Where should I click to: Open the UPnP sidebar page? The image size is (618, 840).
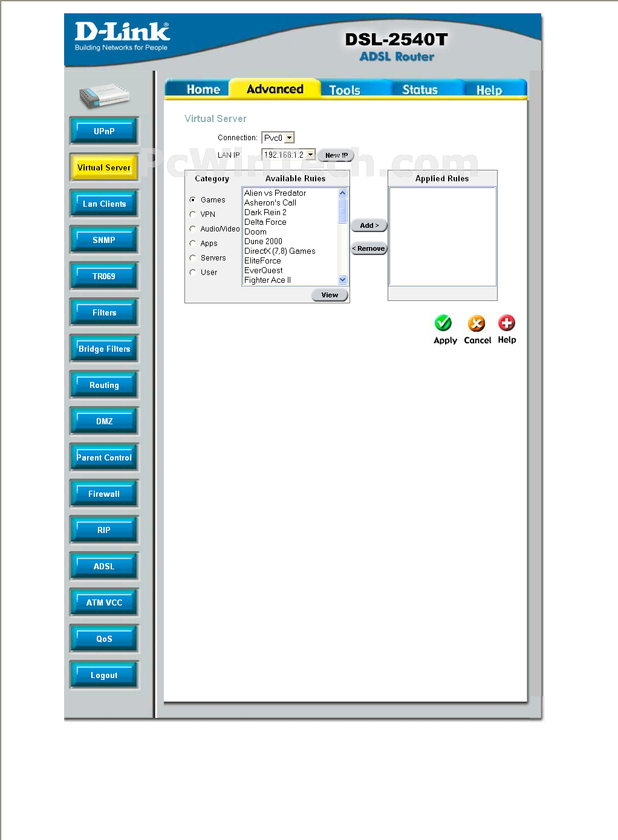pos(104,131)
